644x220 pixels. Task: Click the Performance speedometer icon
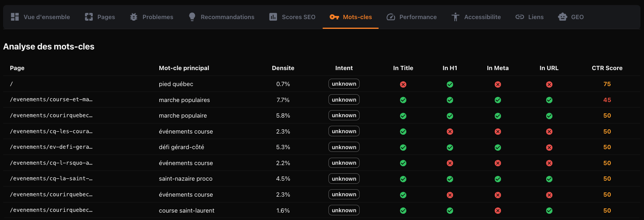click(391, 17)
